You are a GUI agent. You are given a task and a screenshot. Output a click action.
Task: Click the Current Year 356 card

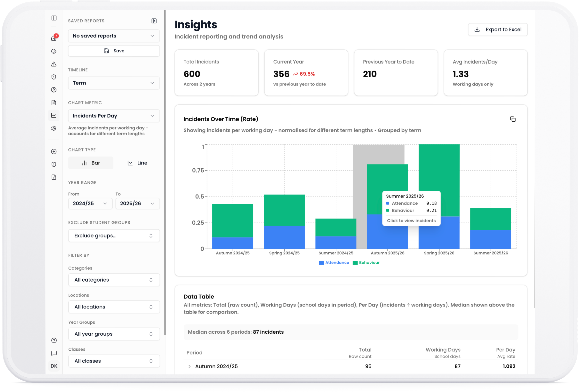pyautogui.click(x=306, y=73)
